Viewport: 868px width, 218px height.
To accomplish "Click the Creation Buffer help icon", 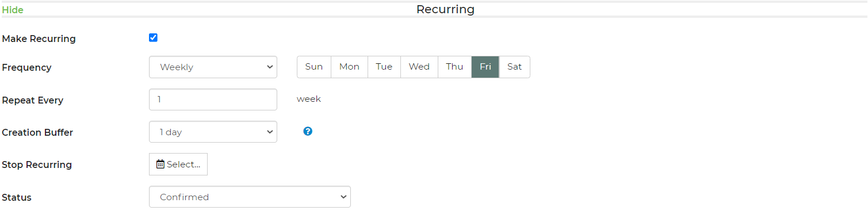I will [308, 131].
